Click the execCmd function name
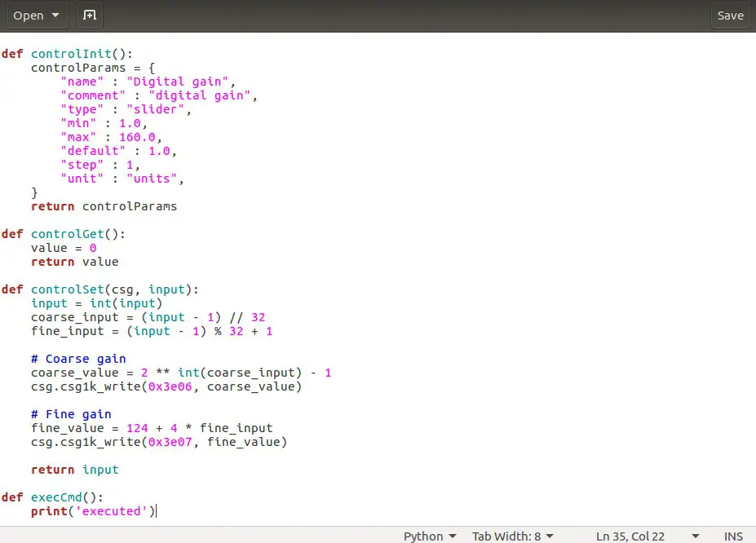This screenshot has height=543, width=756. [56, 497]
